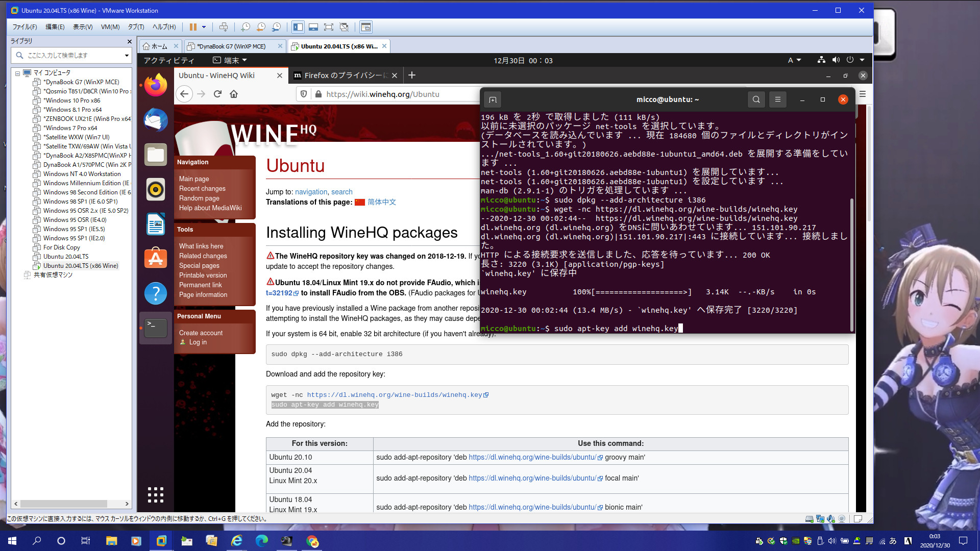Open the Firefox hamburger menu
The image size is (980, 551).
tap(863, 94)
